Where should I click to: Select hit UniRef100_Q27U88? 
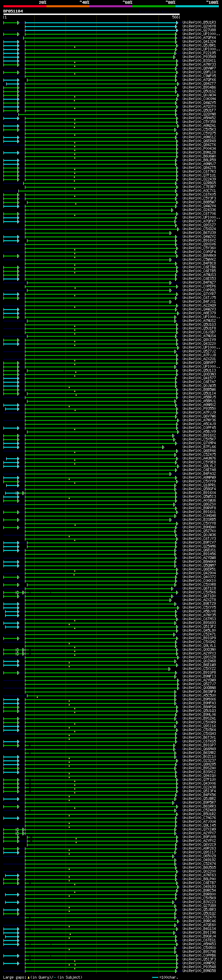click(199, 30)
